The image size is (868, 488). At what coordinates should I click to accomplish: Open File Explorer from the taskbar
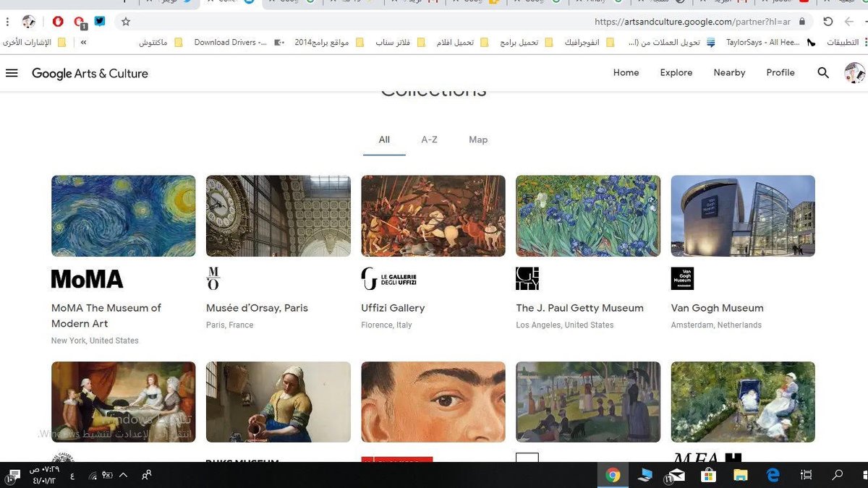pos(740,475)
